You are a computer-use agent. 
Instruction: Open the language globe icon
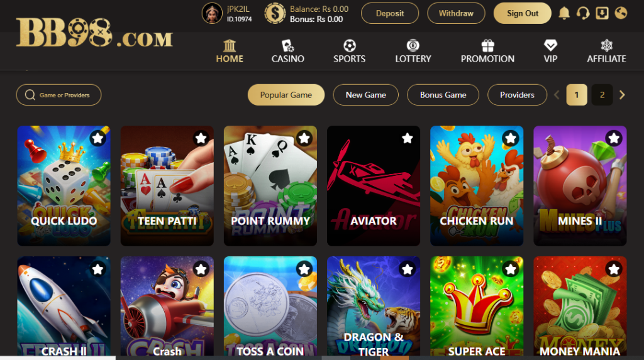[x=621, y=13]
